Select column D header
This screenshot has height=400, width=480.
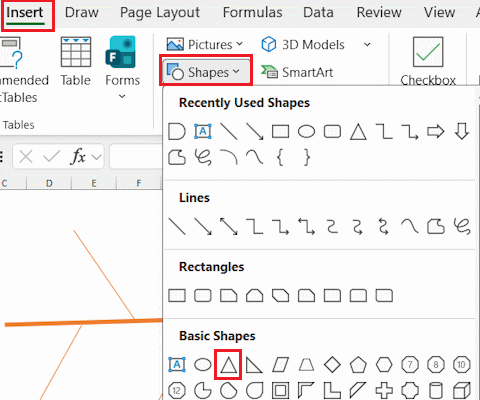pos(49,183)
